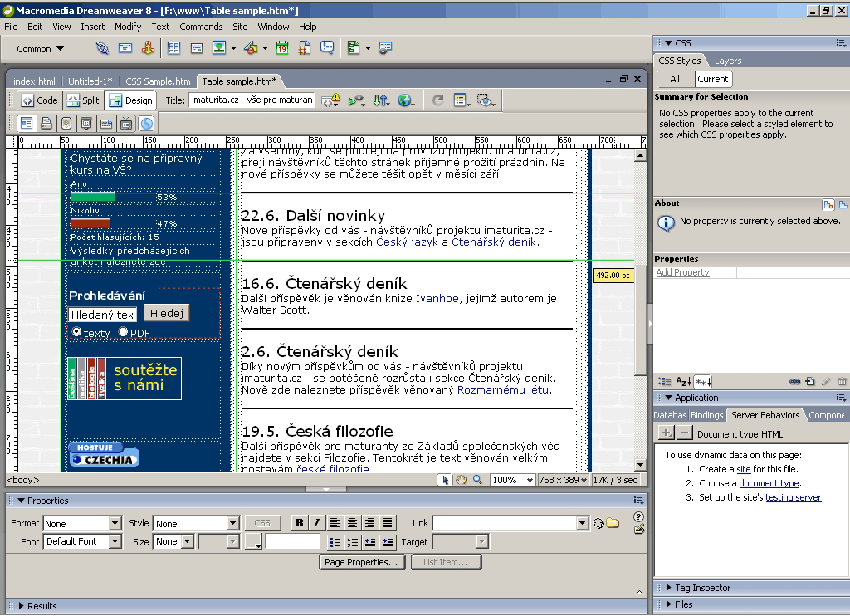The width and height of the screenshot is (850, 616).
Task: Switch to Code view
Action: 39,100
